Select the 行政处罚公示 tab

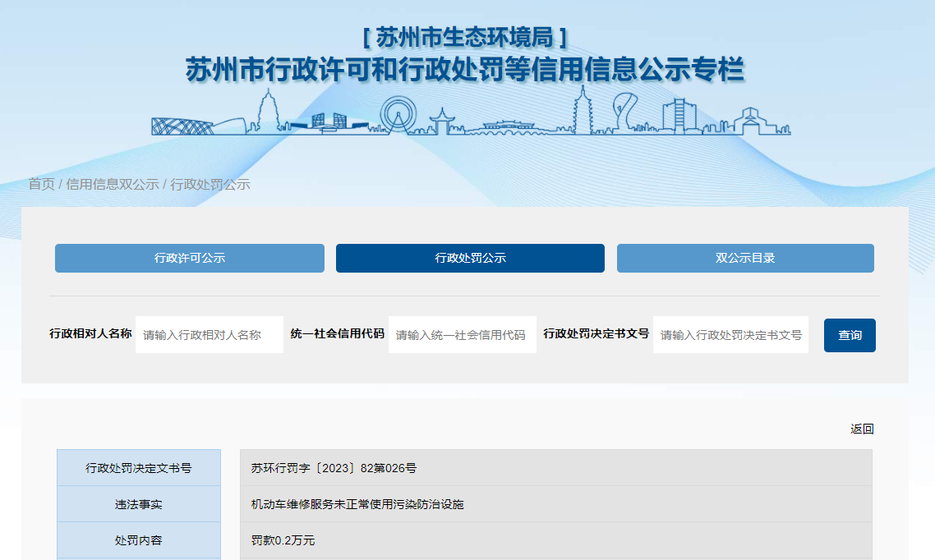[470, 258]
